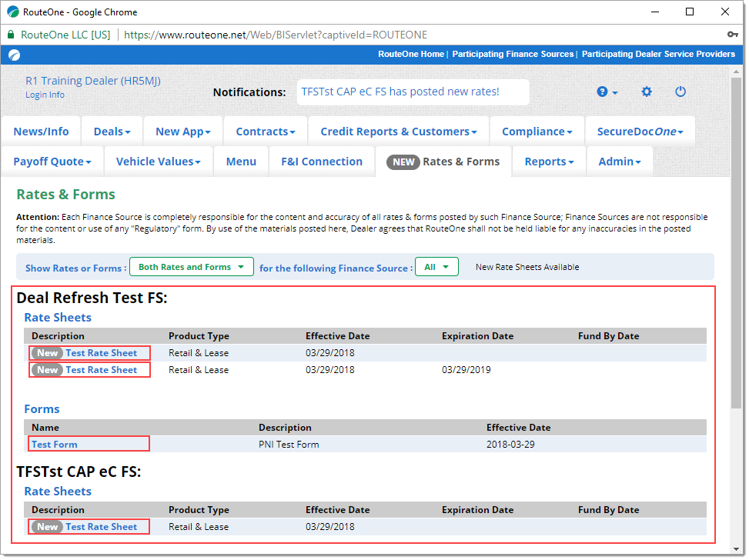Click the browser address URL
Image resolution: width=749 pixels, height=560 pixels.
coord(276,35)
